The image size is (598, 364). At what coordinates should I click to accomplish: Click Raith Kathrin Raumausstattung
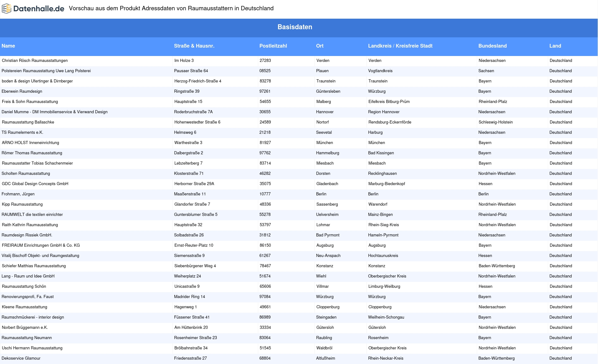(30, 225)
